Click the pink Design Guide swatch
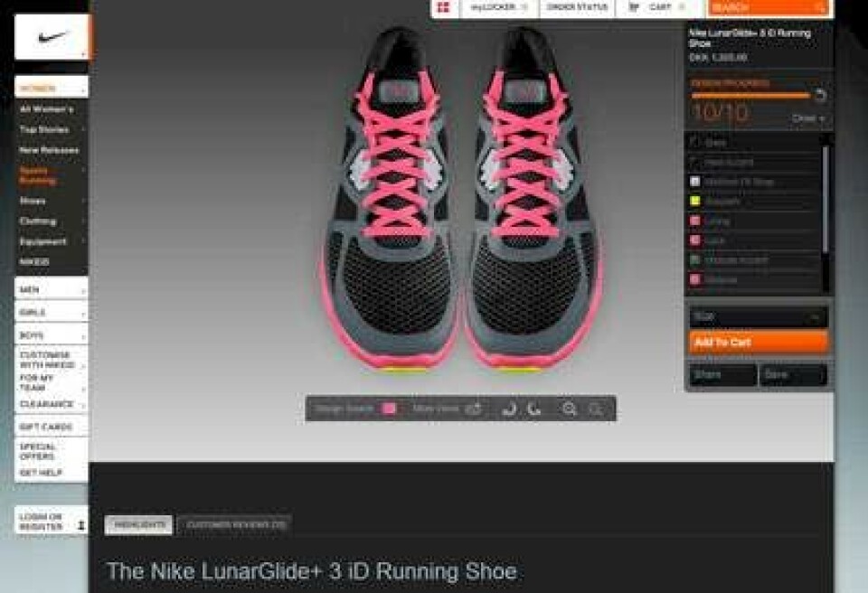This screenshot has height=593, width=868. pos(389,409)
